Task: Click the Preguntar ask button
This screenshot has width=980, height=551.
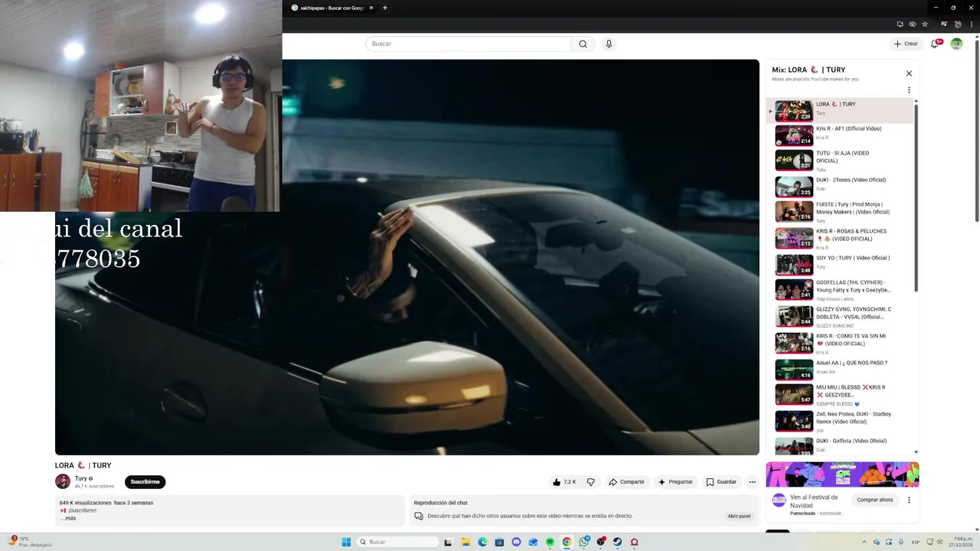Action: click(x=675, y=482)
